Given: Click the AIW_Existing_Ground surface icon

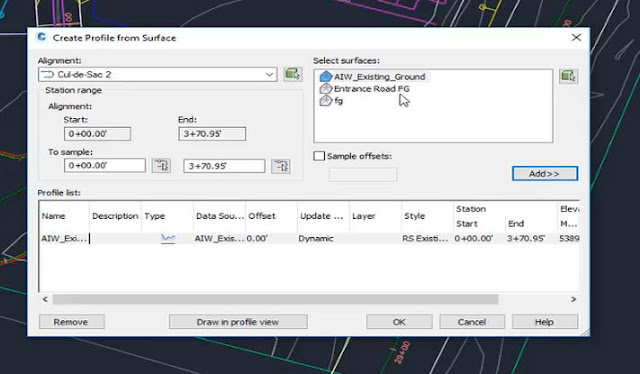Looking at the screenshot, I should tap(325, 77).
